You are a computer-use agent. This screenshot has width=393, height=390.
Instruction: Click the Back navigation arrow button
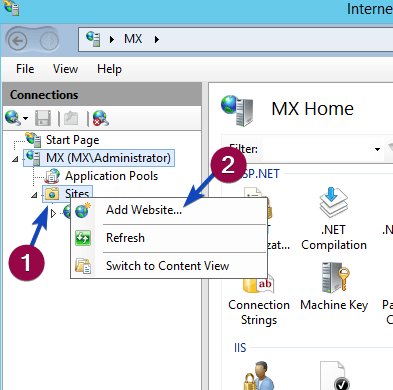pyautogui.click(x=17, y=41)
